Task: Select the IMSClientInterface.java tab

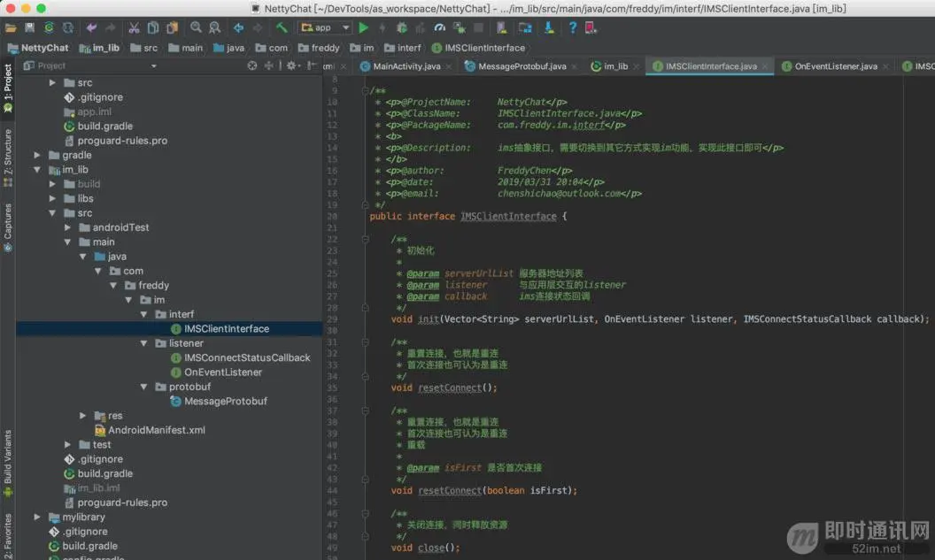Action: [711, 66]
